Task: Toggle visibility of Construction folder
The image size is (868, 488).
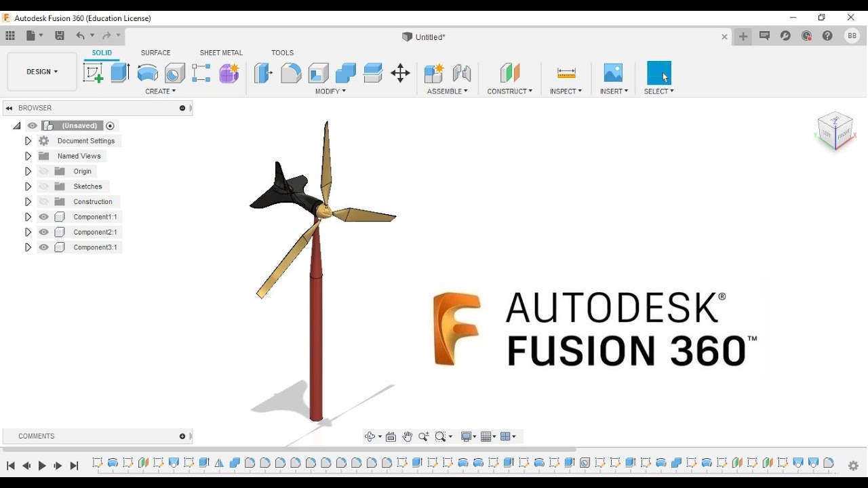Action: [x=44, y=201]
